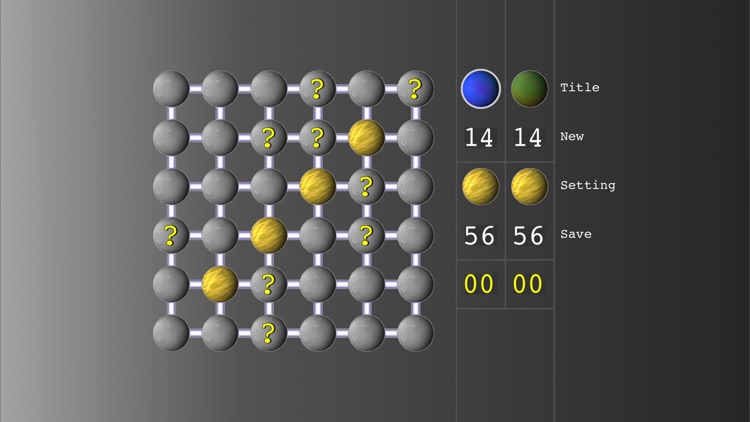Image resolution: width=750 pixels, height=422 pixels.
Task: Select gray sphere at row 6, column 5
Action: (366, 333)
